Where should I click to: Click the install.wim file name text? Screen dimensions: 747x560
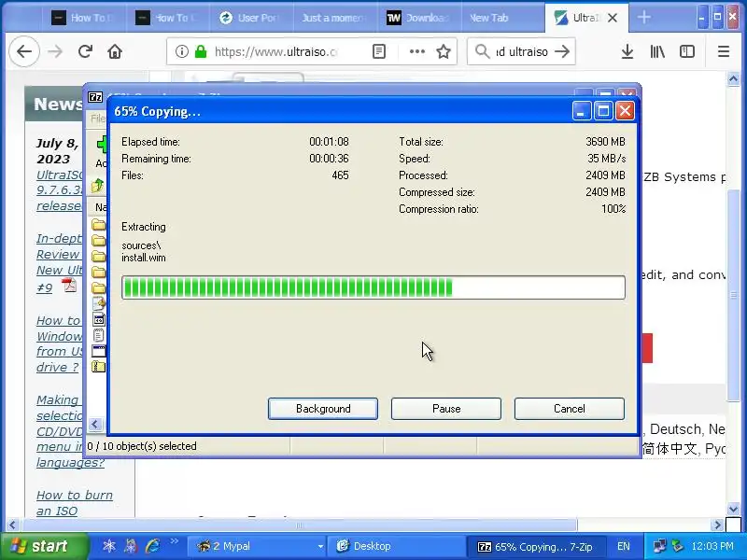[x=144, y=258]
